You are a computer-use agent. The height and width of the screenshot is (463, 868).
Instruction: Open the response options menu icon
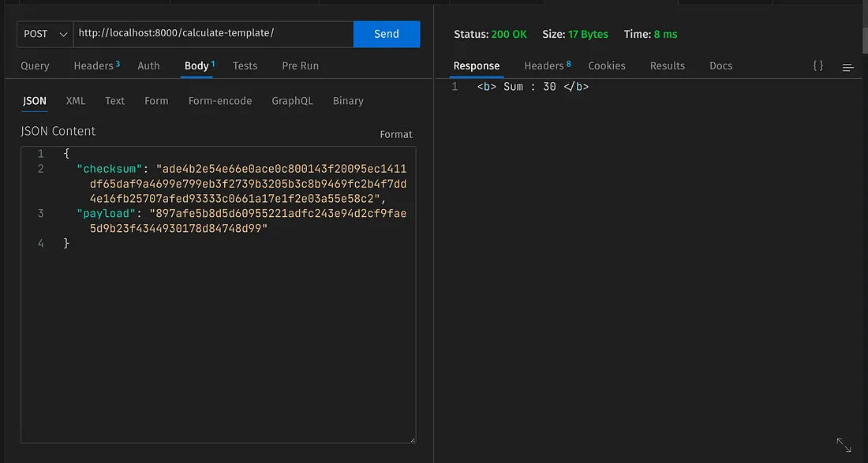click(847, 68)
